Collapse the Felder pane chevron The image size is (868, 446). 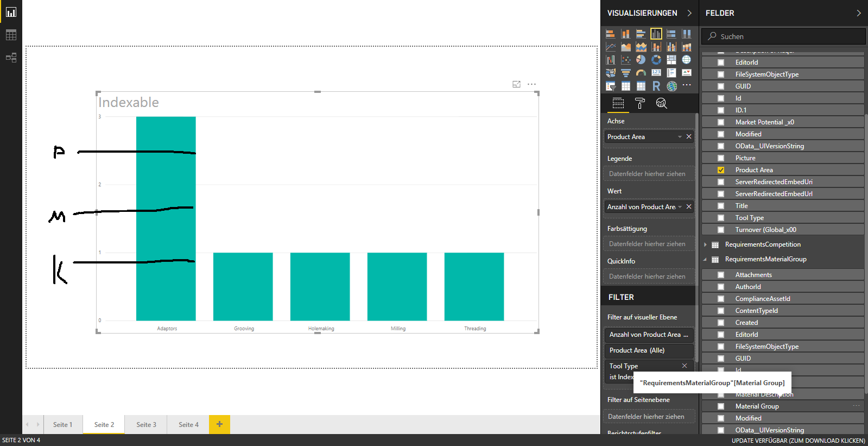(859, 13)
